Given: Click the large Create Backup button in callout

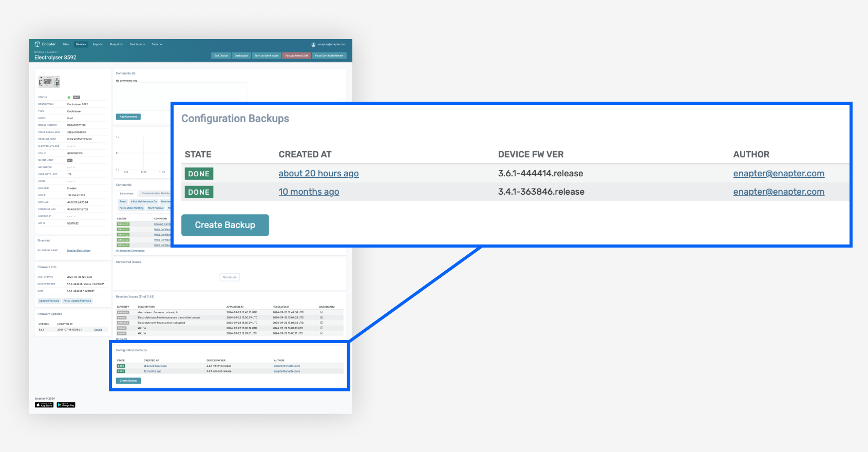Looking at the screenshot, I should tap(225, 225).
